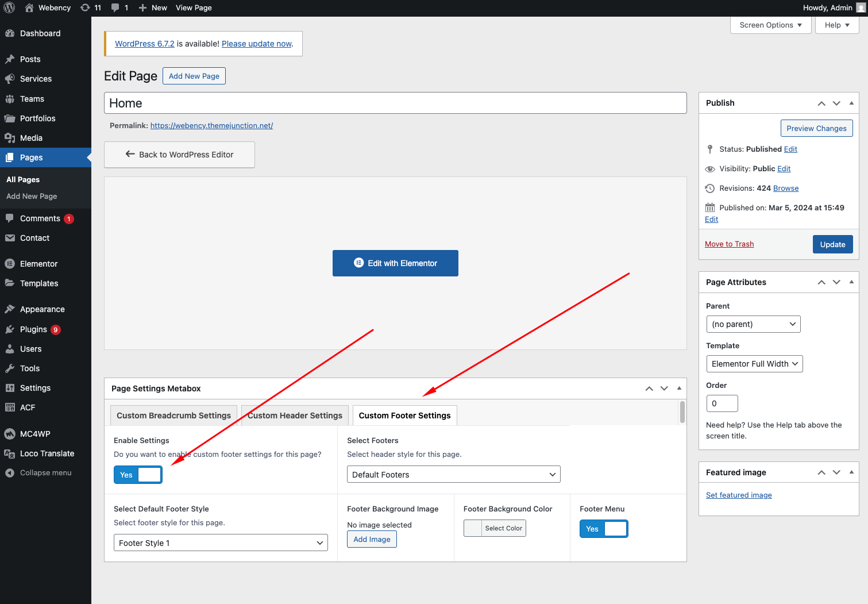Image resolution: width=868 pixels, height=604 pixels.
Task: Click the admin avatar next to Howdy, Admin
Action: point(861,7)
